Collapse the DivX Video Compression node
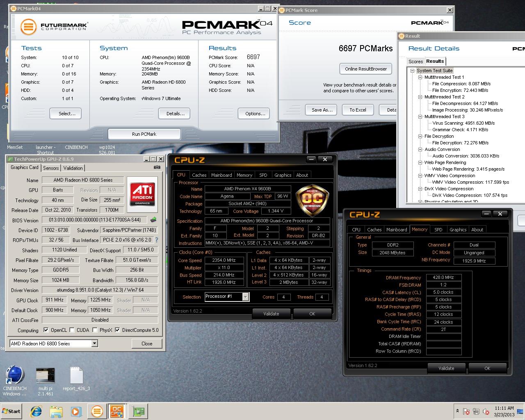525x420 pixels. (420, 189)
